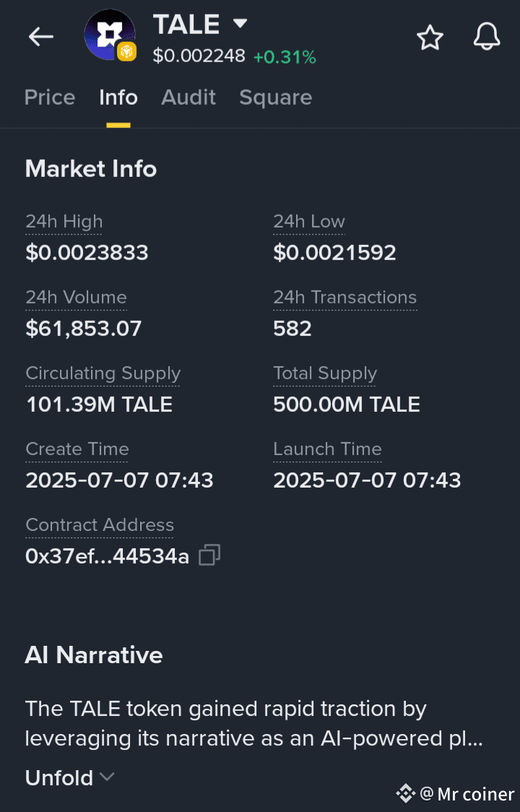The width and height of the screenshot is (520, 812).
Task: Go back using the left arrow
Action: tap(41, 37)
